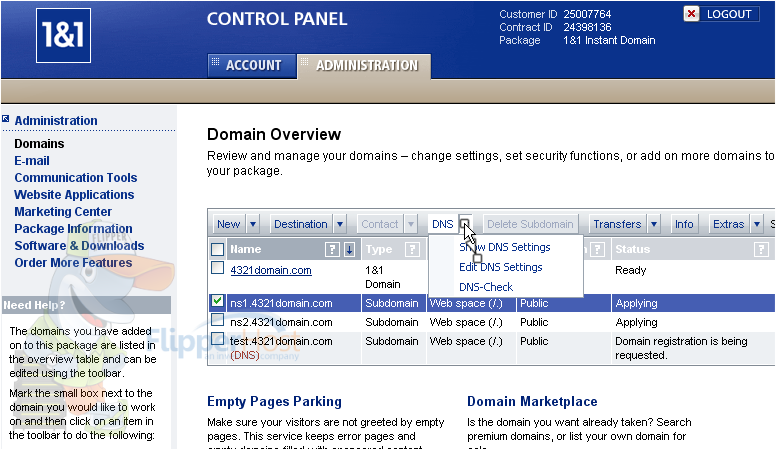The height and width of the screenshot is (450, 776).
Task: Open the E-mail sidebar link
Action: pos(32,161)
